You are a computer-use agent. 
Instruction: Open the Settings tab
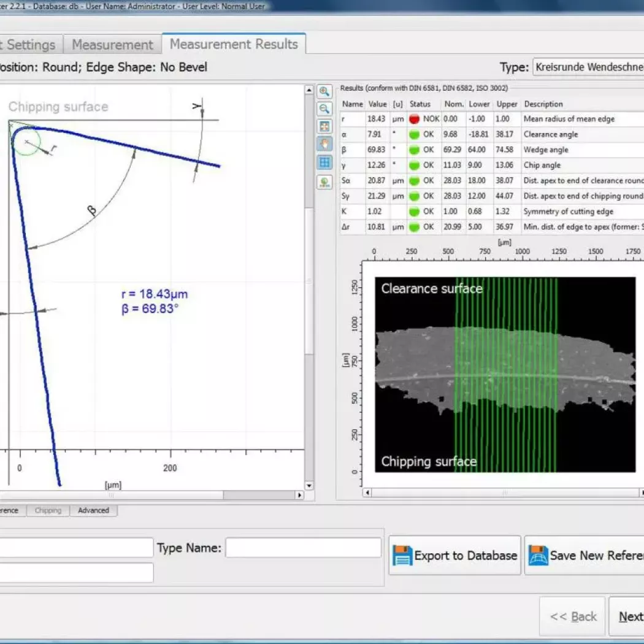click(x=29, y=45)
